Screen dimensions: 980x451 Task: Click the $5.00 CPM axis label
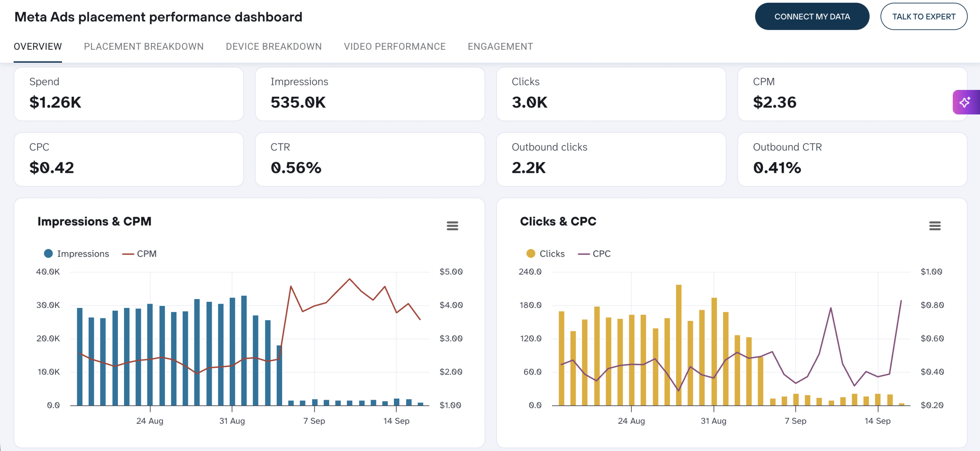pyautogui.click(x=451, y=272)
